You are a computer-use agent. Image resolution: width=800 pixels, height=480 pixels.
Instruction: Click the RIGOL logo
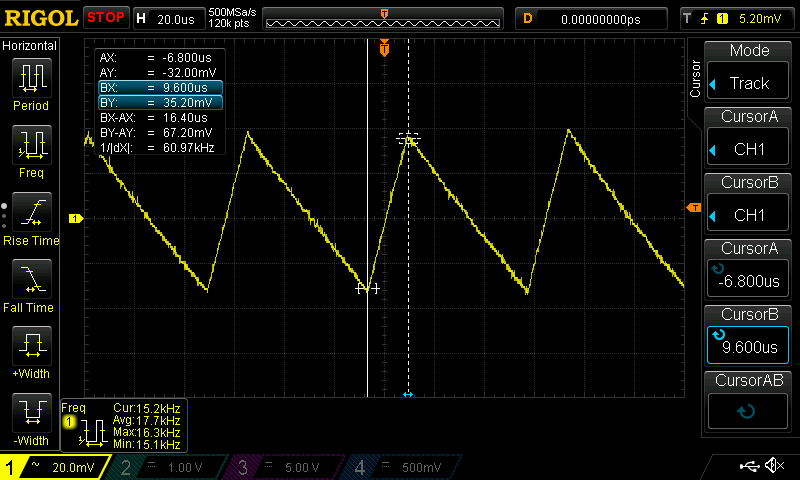pyautogui.click(x=41, y=18)
